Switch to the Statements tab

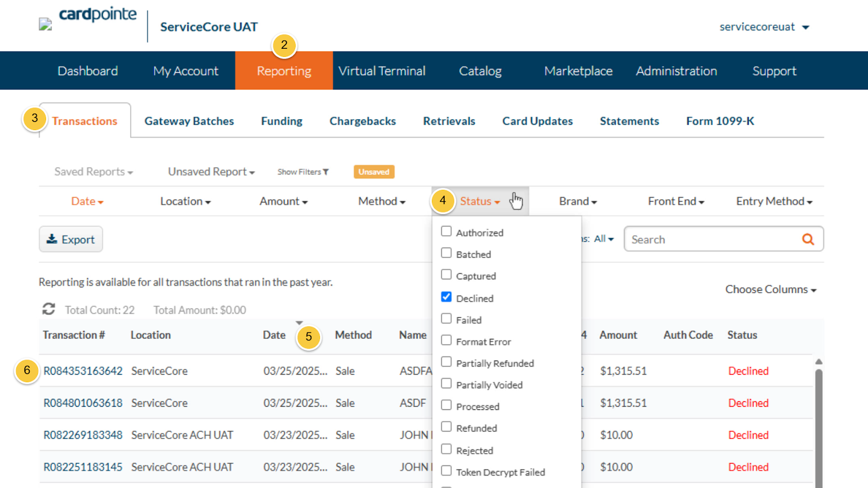click(629, 121)
